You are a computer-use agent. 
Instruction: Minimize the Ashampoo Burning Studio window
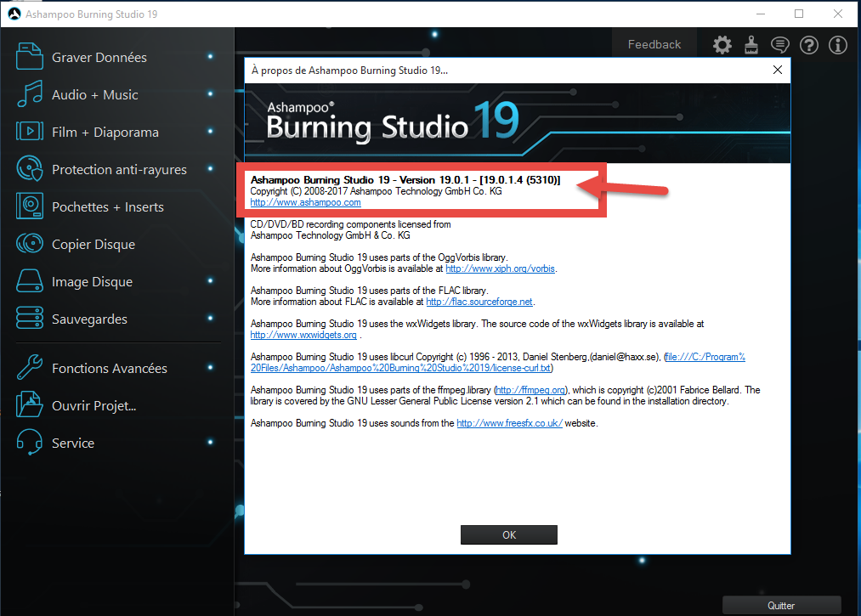761,14
